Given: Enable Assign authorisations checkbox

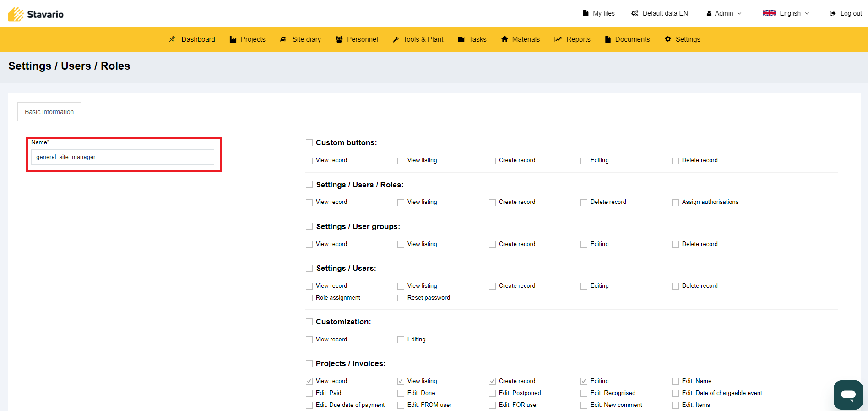Looking at the screenshot, I should click(675, 203).
